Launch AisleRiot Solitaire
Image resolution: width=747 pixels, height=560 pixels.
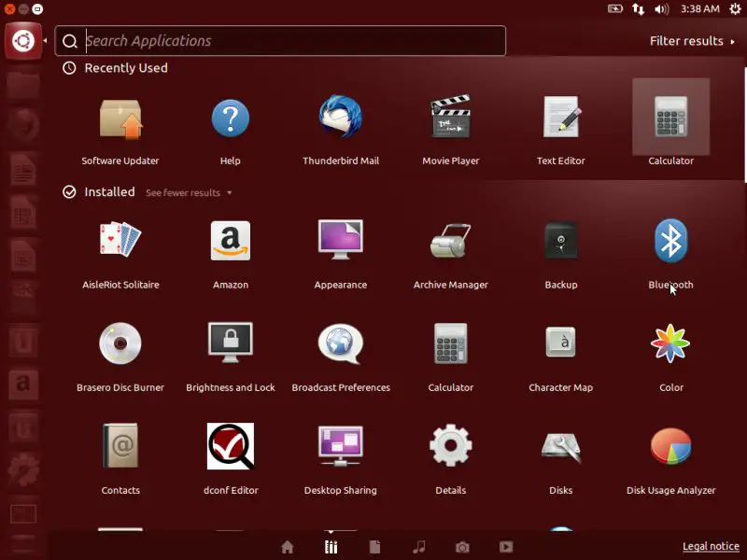[x=120, y=240]
